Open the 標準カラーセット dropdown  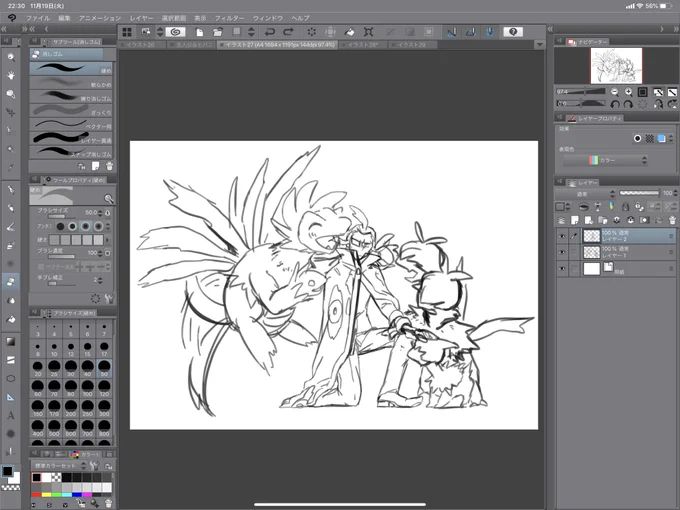[60, 466]
